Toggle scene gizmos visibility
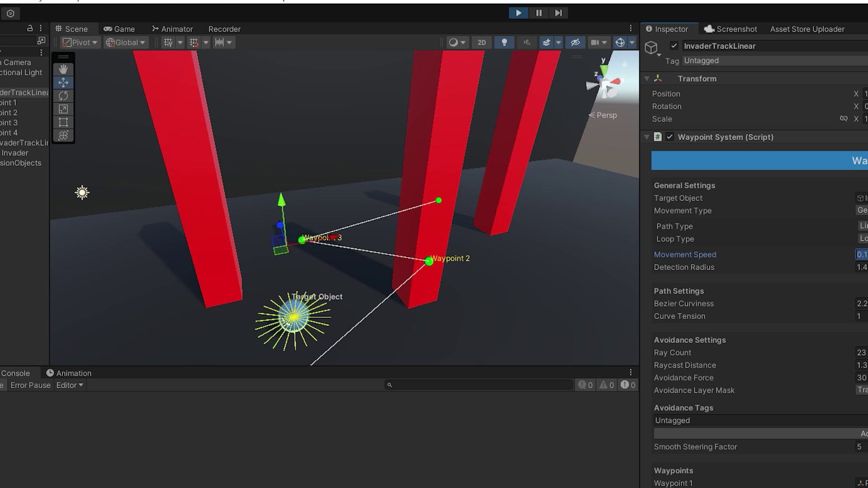 [x=620, y=42]
